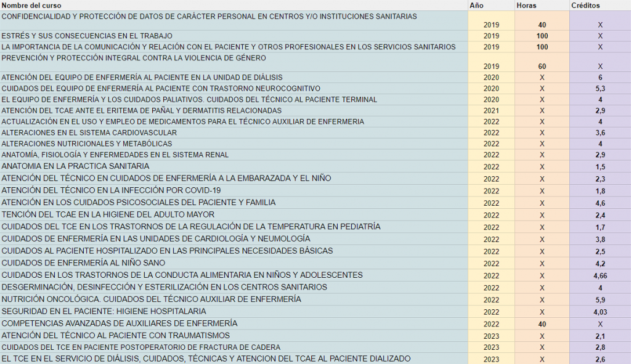The height and width of the screenshot is (364, 631).
Task: Select the credits cell showing 5,9
Action: 600,300
